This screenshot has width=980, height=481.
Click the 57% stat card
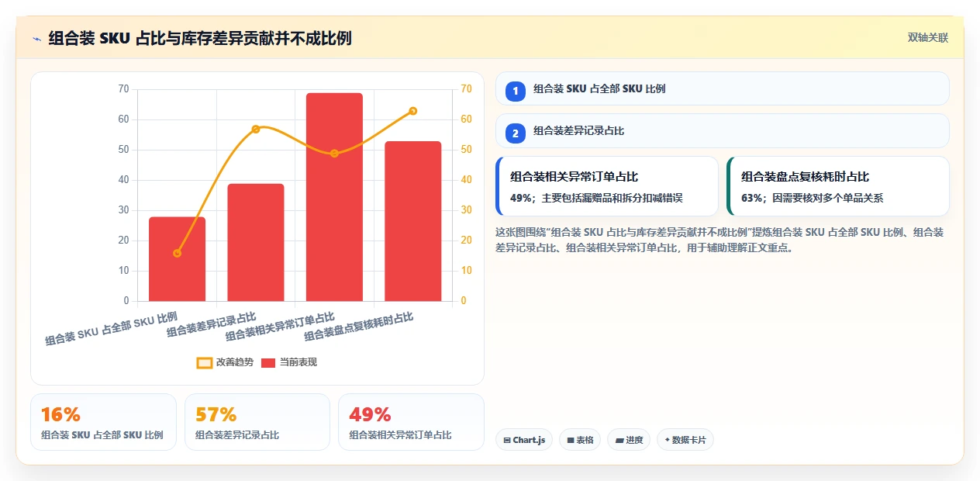[x=257, y=422]
